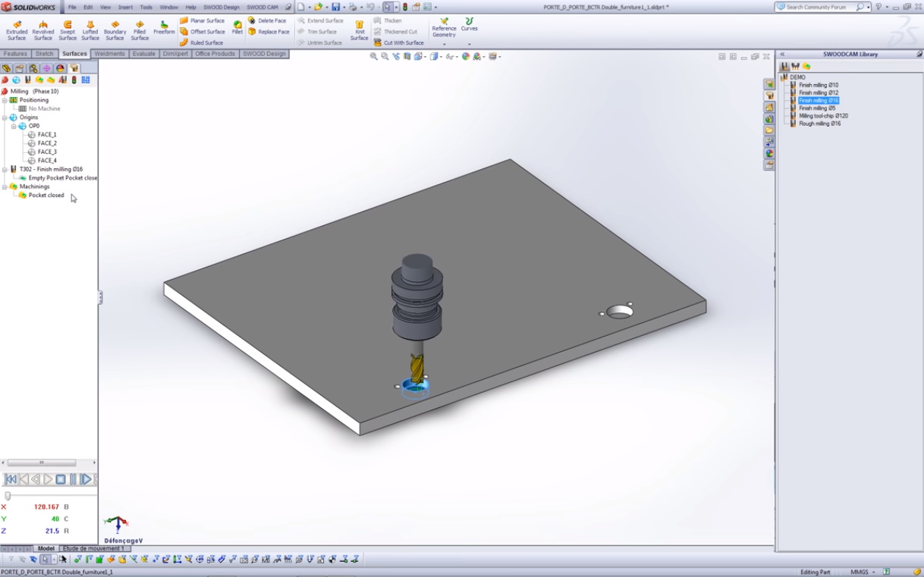Click the Knit Surface icon
Screen dimensions: 924x577
coord(360,30)
